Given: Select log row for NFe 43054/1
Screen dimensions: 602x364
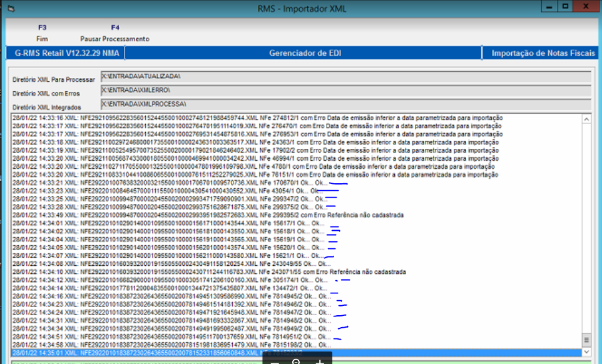Looking at the screenshot, I should 297,191.
